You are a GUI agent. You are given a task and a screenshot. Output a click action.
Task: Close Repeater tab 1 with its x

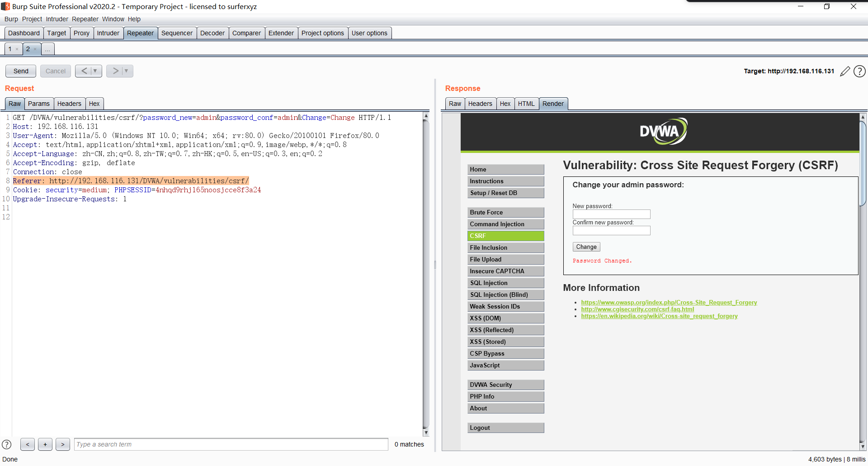[x=17, y=49]
